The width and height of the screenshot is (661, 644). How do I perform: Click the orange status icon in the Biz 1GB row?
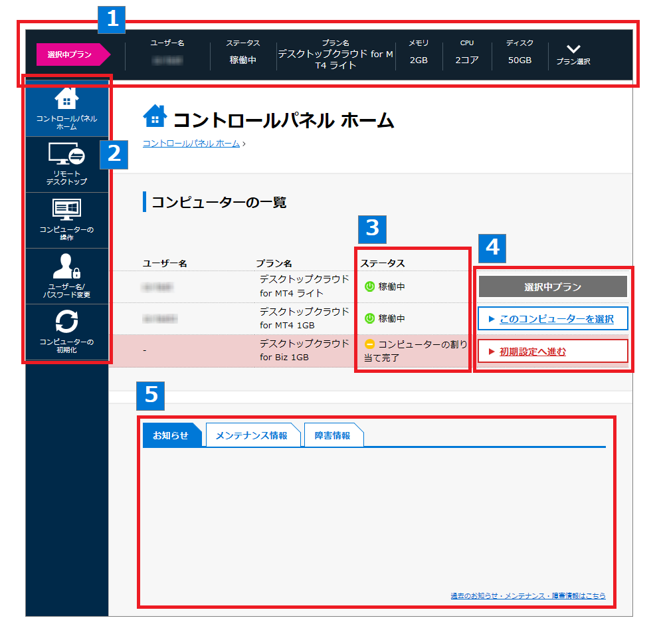370,344
